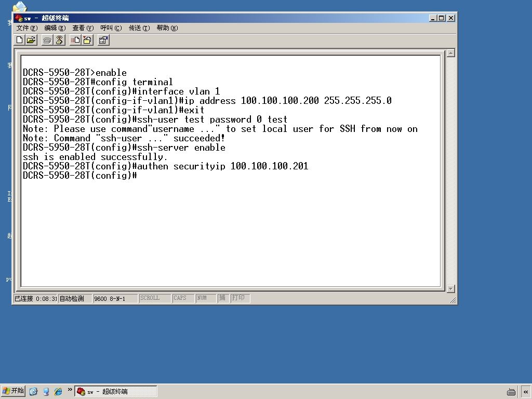
Task: Open an existing session with the folder icon
Action: pos(31,41)
